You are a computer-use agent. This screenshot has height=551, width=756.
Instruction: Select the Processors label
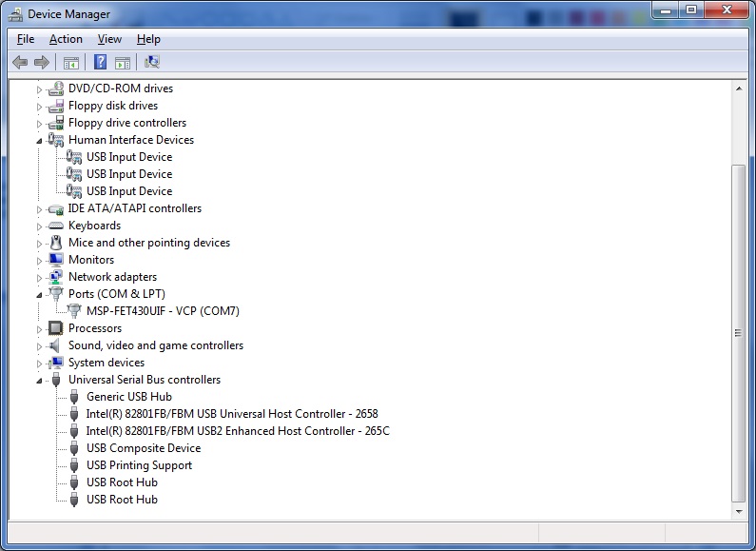(95, 328)
